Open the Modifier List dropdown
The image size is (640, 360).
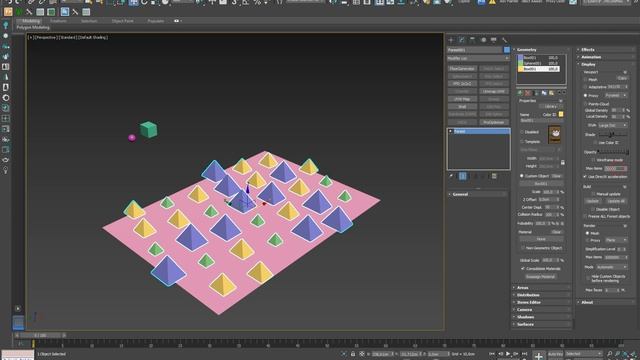click(478, 58)
